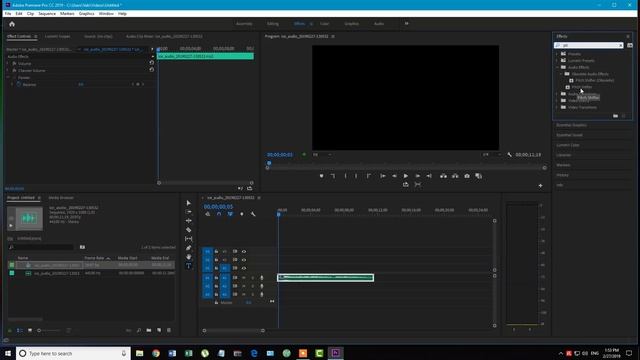Click the Lift button
This screenshot has width=640, height=360.
point(443,176)
